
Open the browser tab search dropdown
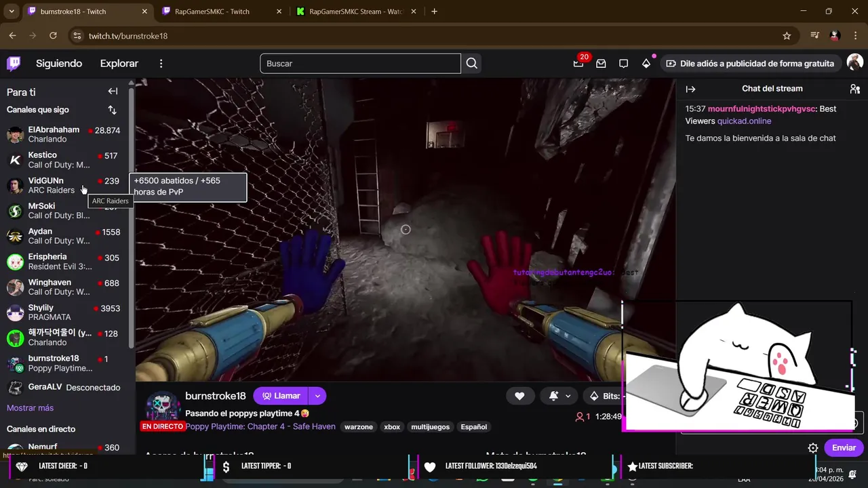(12, 12)
